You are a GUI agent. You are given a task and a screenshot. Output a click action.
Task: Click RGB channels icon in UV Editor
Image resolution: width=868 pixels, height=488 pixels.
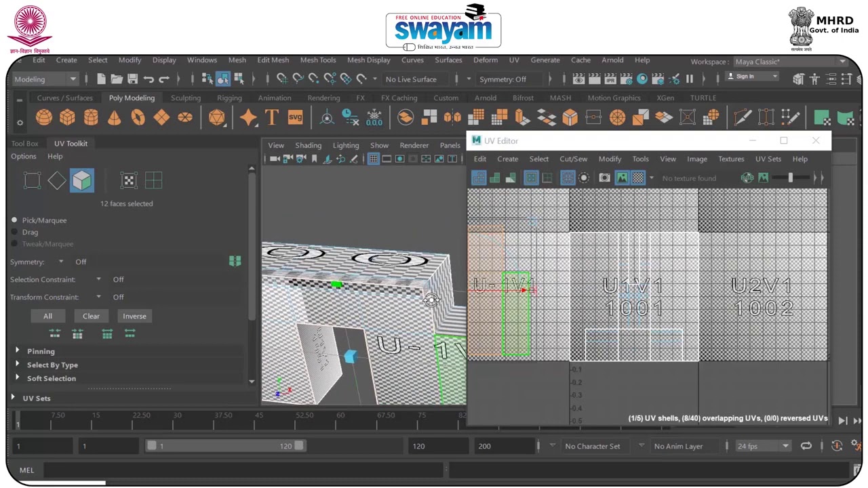(747, 178)
